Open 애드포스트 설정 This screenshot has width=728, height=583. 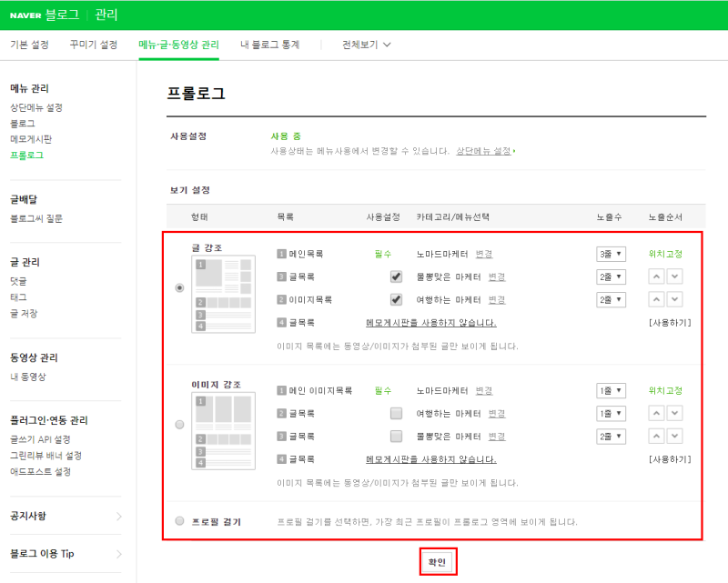click(41, 472)
